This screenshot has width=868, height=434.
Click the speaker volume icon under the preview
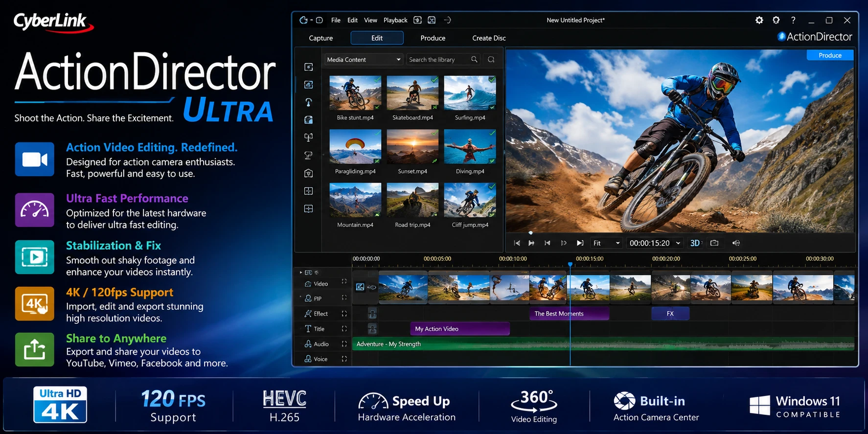pyautogui.click(x=736, y=243)
